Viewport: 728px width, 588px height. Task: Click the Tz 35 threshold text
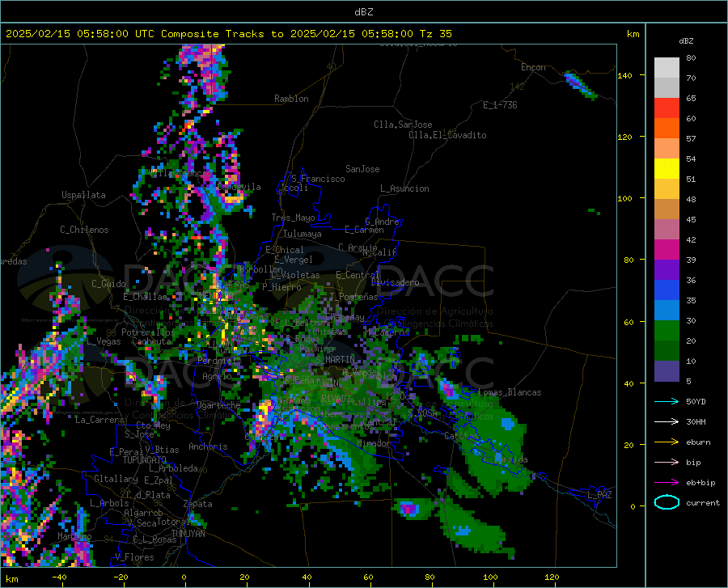click(x=435, y=34)
